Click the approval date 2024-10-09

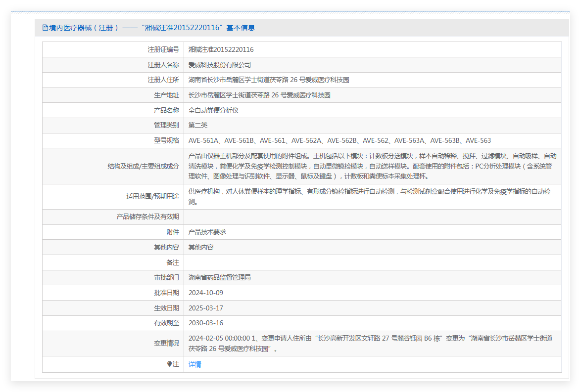[x=206, y=293]
